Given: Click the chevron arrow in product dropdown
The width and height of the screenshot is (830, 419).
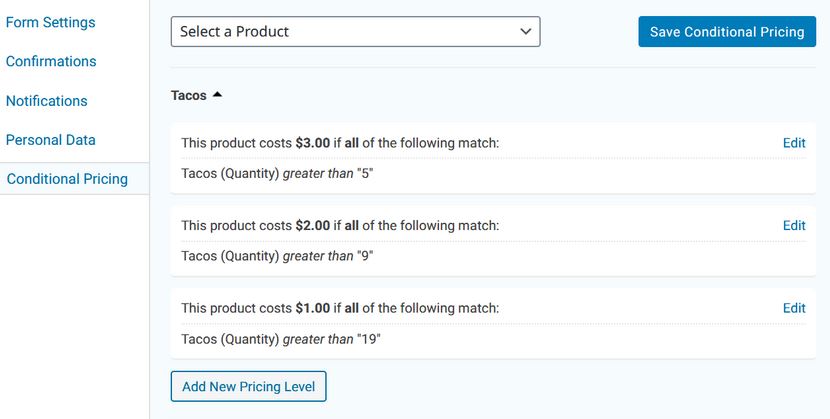Looking at the screenshot, I should point(526,32).
